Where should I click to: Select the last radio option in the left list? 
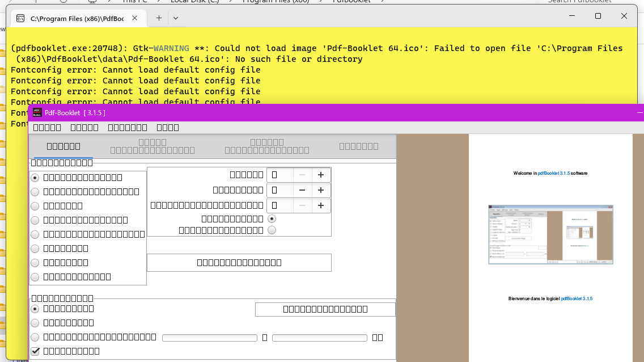tap(35, 277)
